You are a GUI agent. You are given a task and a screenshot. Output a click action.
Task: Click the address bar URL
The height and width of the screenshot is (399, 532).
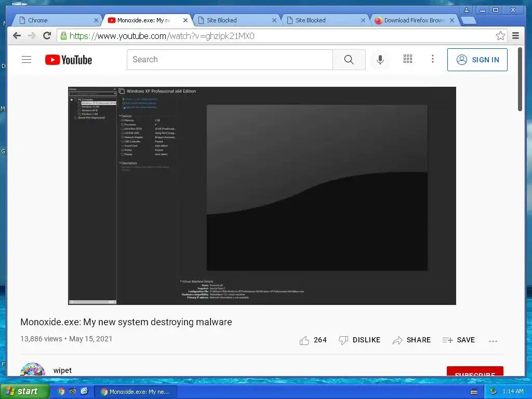(x=162, y=36)
